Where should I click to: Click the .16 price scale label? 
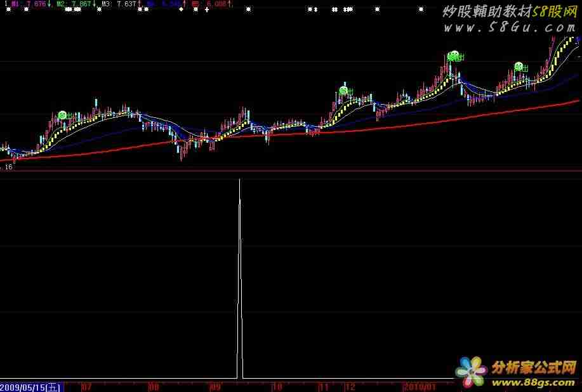(x=6, y=167)
